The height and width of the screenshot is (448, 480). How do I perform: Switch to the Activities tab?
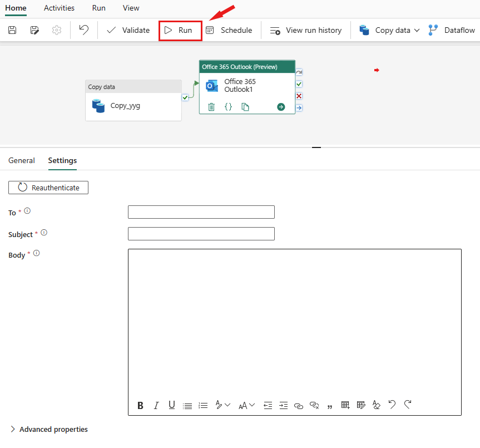[59, 8]
